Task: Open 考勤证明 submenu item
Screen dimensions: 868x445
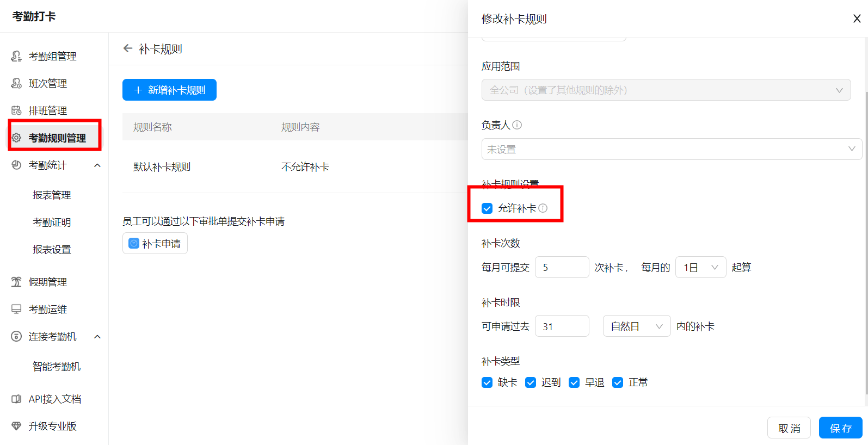Action: (x=52, y=222)
